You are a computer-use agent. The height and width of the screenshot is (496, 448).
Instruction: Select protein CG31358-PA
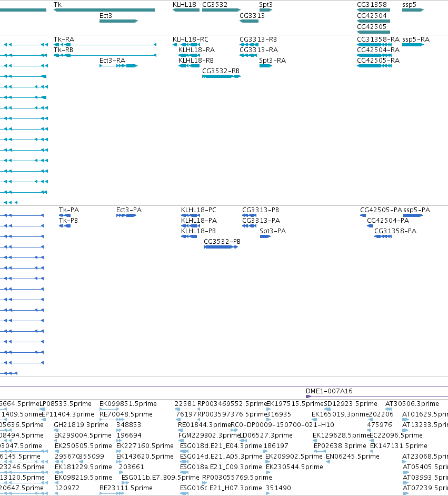pos(383,236)
